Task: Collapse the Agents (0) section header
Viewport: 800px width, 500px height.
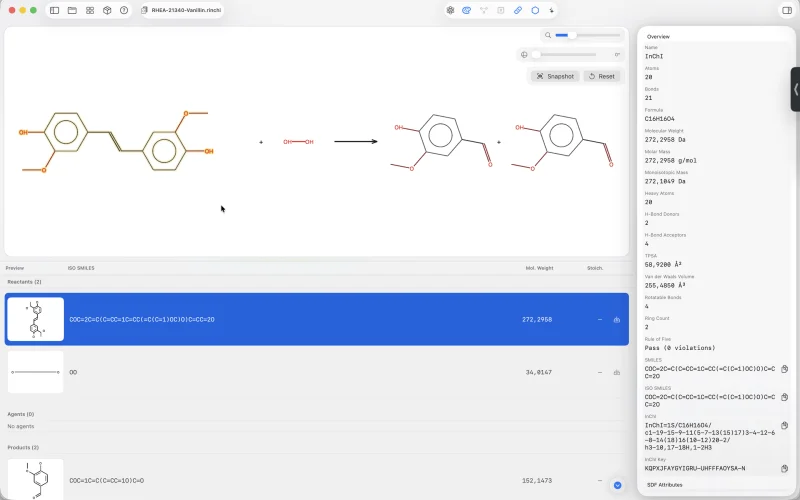Action: tap(20, 414)
